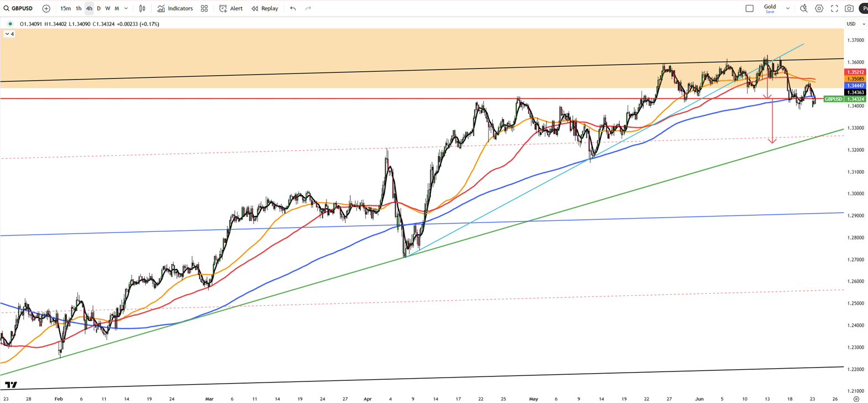Select the D daily timeframe
868x403 pixels.
click(99, 8)
